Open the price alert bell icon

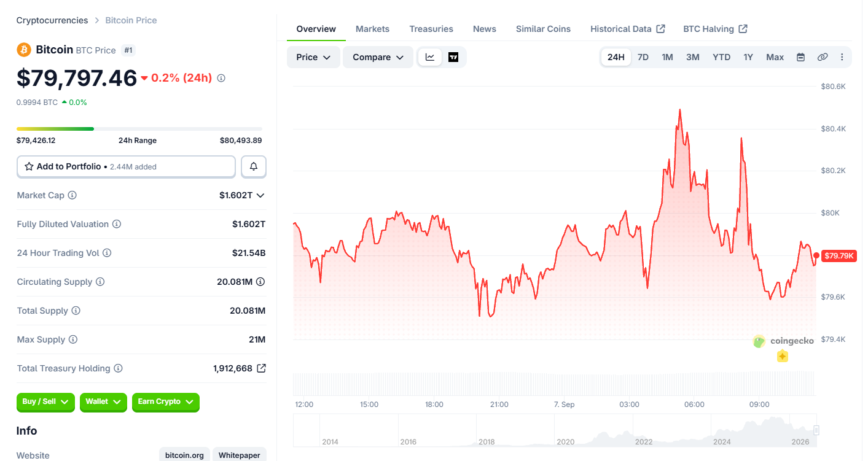click(254, 166)
